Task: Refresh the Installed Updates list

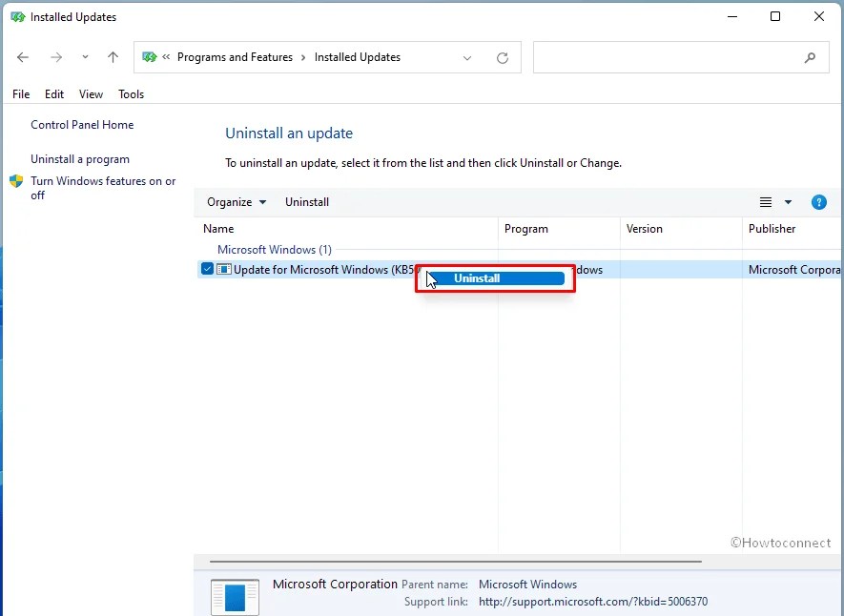Action: [x=503, y=57]
